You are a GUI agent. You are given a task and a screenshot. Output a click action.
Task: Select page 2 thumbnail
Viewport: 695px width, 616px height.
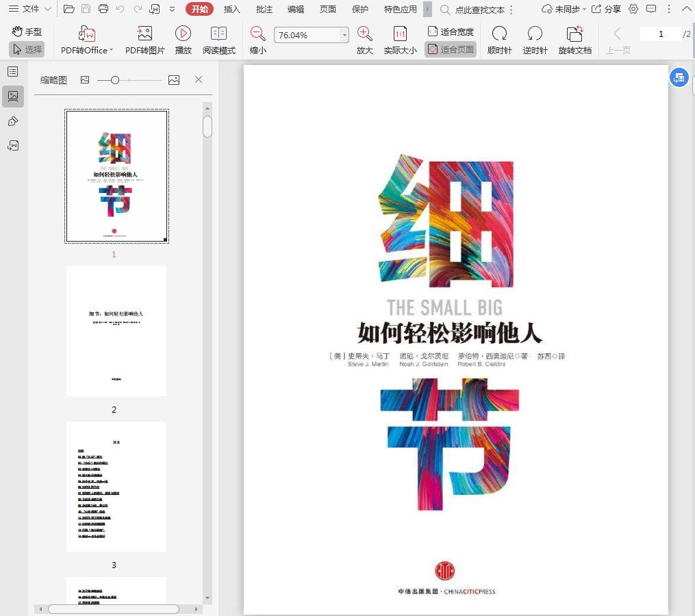tap(116, 331)
